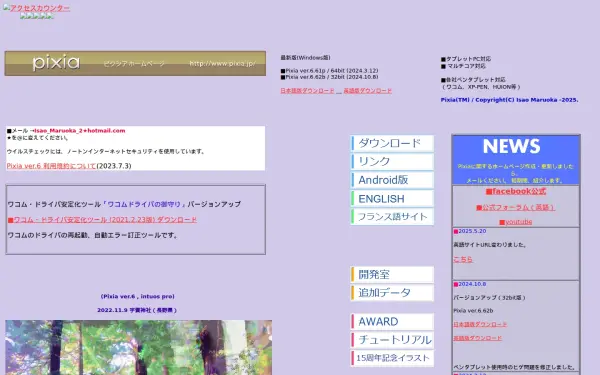Click the Pixia ver.6.62b / 32bit version text

(x=329, y=77)
